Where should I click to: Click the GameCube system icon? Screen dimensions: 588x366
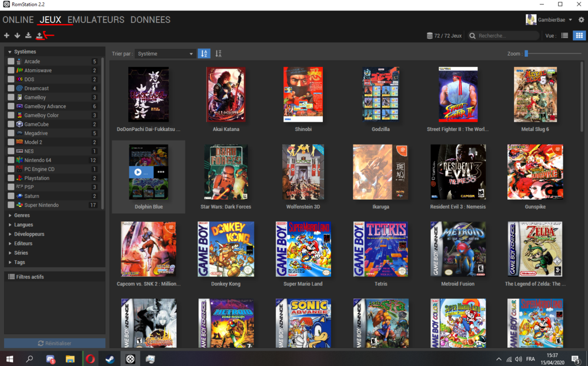[19, 124]
